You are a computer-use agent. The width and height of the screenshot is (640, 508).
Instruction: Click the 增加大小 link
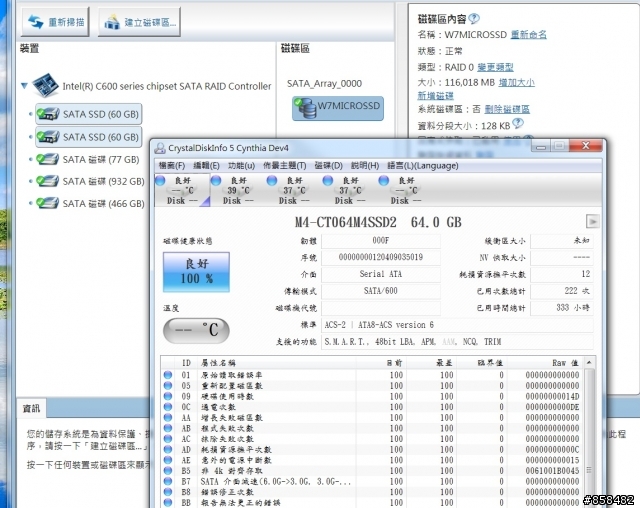coord(516,82)
